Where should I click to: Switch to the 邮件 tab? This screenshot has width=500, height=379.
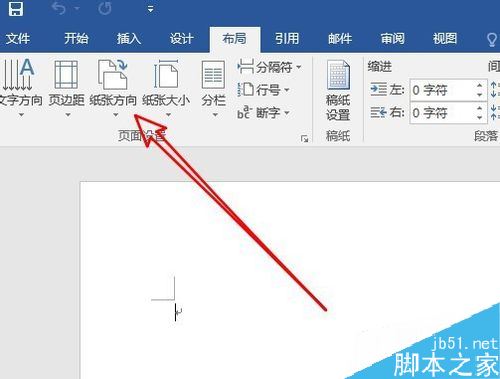tap(340, 39)
